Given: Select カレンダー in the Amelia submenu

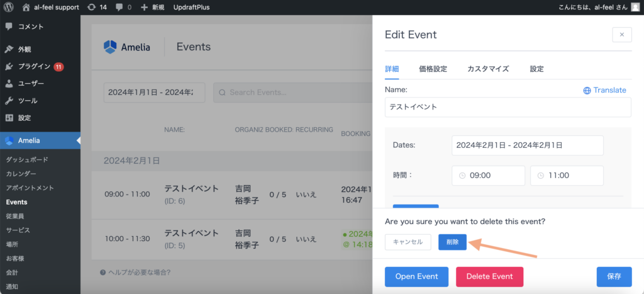Looking at the screenshot, I should 21,174.
